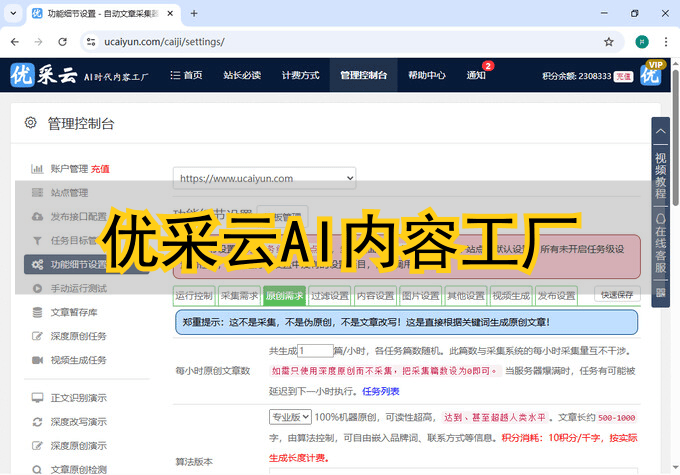Expand the 专业版 algorithm version dropdown
The width and height of the screenshot is (680, 475).
click(291, 416)
